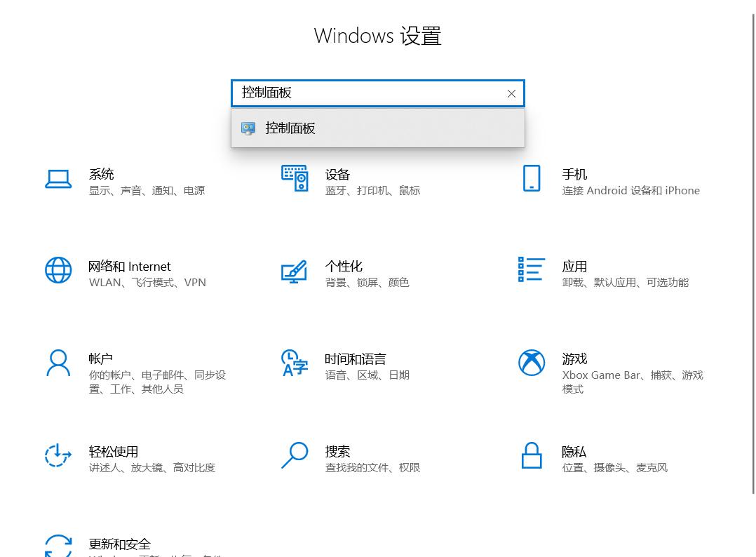Click the text 卸载、默认应用、可选功能
The height and width of the screenshot is (557, 756).
click(626, 283)
